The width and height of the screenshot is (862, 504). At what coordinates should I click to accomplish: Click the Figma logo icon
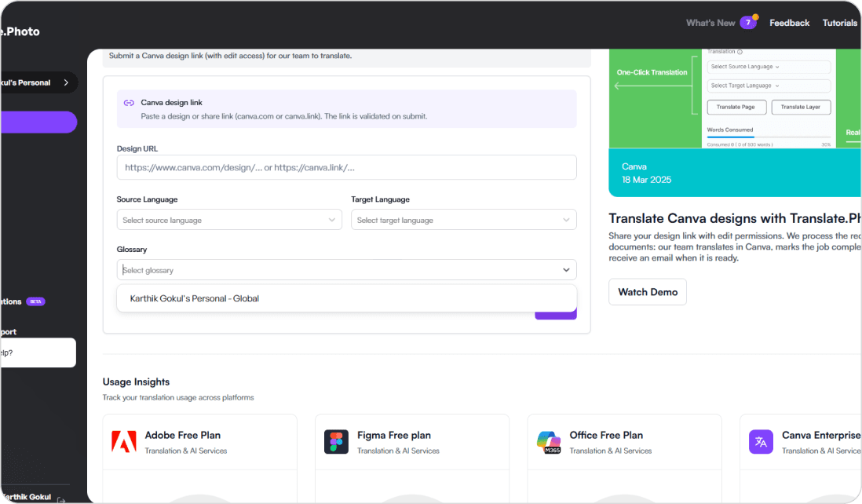(336, 442)
